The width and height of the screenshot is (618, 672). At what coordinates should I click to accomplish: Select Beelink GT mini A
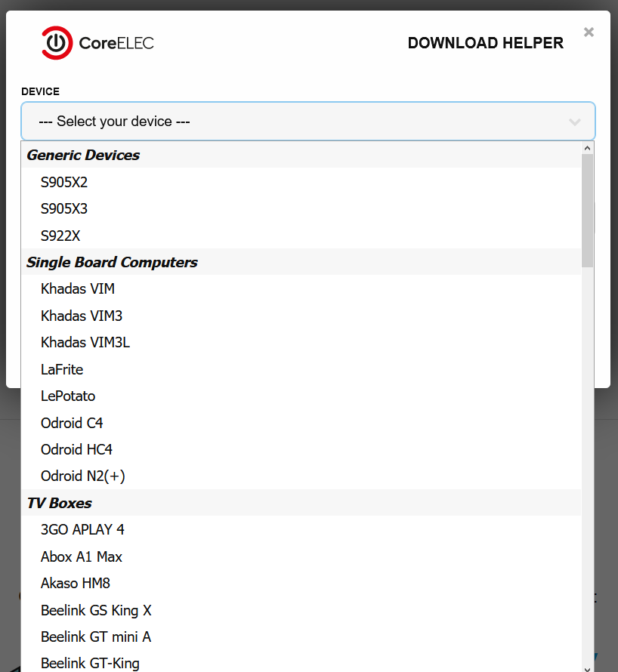coord(301,637)
